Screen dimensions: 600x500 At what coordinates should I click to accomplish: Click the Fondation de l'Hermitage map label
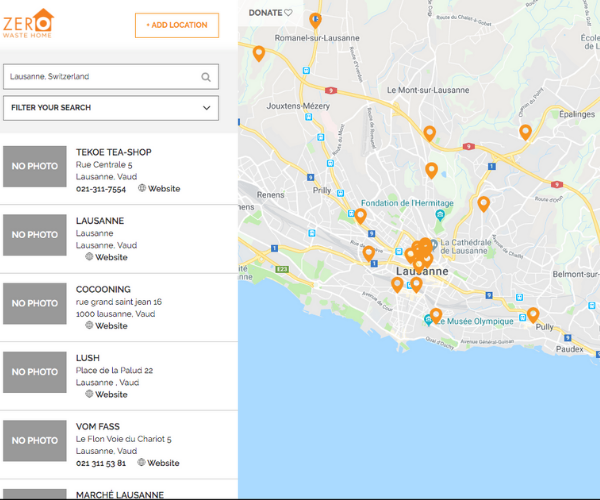click(x=407, y=203)
